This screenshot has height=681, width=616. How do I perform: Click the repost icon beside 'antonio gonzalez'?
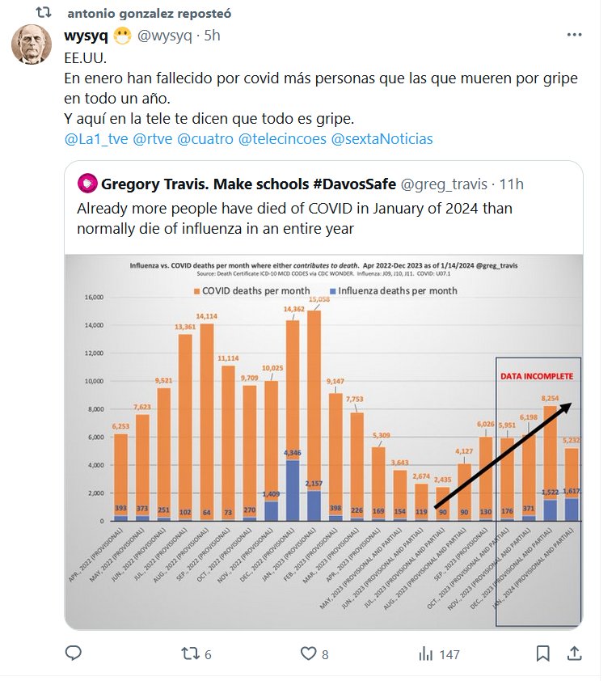click(45, 14)
